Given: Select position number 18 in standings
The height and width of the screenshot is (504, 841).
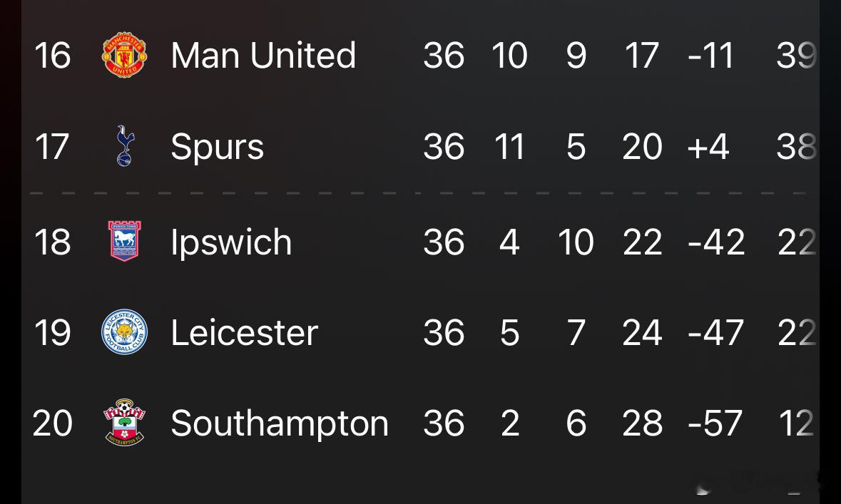Looking at the screenshot, I should click(53, 242).
